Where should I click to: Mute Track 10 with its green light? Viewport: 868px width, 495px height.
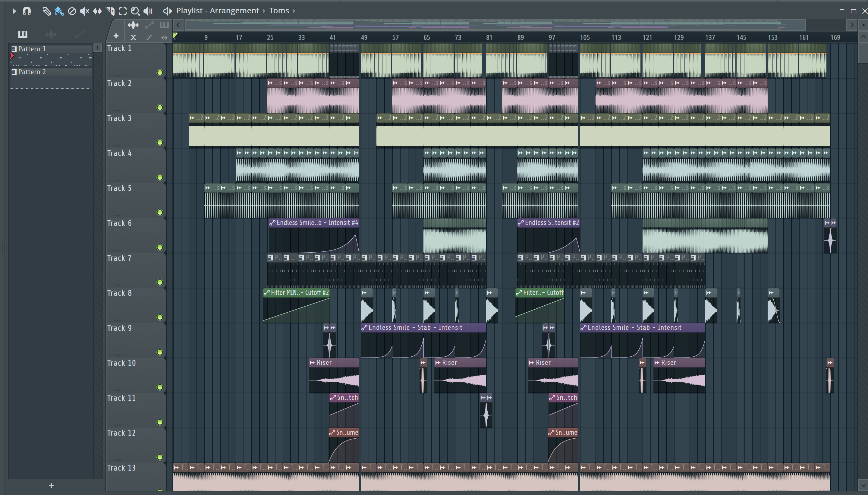click(160, 387)
